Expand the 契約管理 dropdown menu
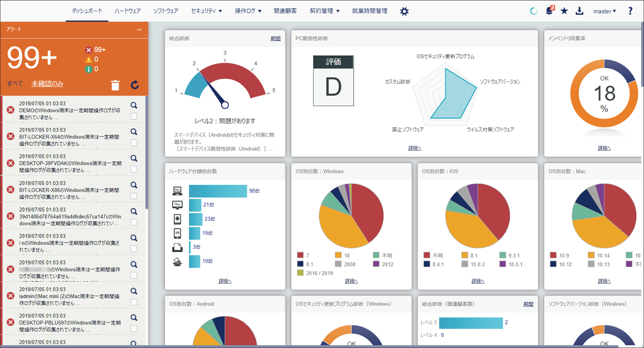Screen dimensions: 644x348 pos(325,11)
